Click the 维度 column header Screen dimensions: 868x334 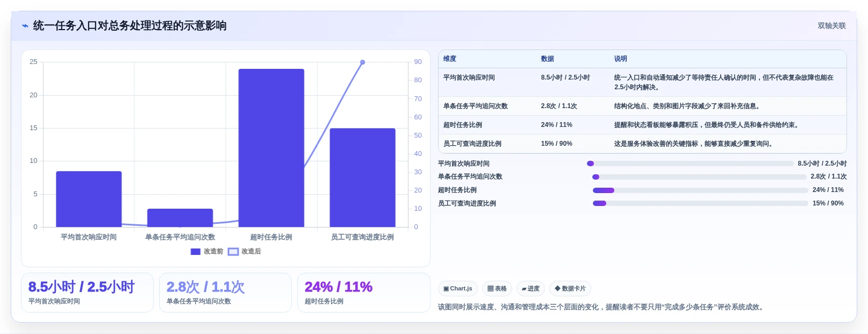450,59
